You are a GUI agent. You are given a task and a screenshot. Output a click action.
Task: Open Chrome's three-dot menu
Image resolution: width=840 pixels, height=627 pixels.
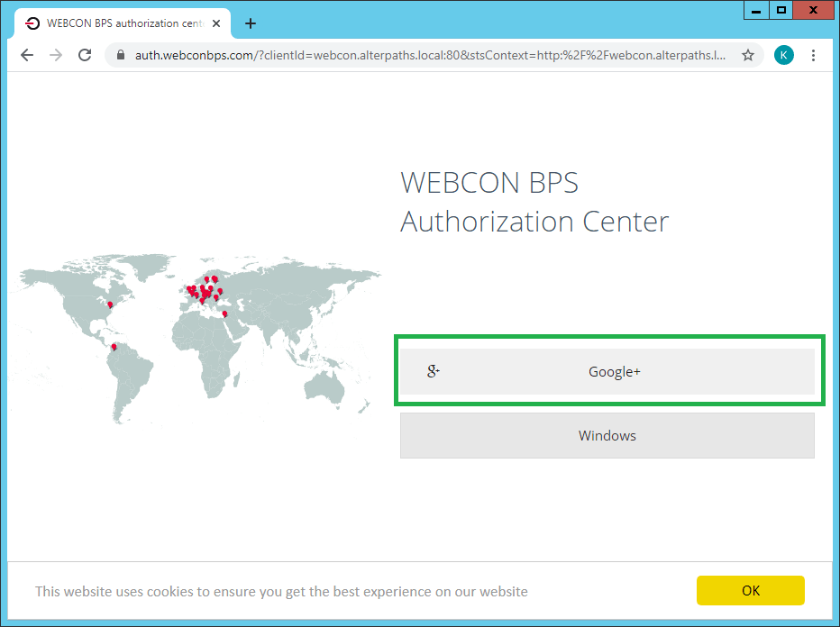(813, 55)
